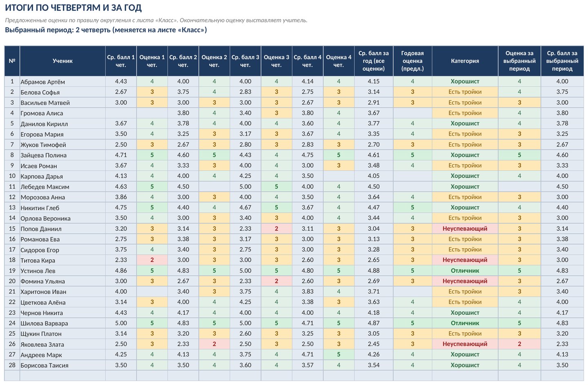Click "Есть тройки" category for Сидоров Егор
Screen dimensions: 588x385
pos(465,249)
